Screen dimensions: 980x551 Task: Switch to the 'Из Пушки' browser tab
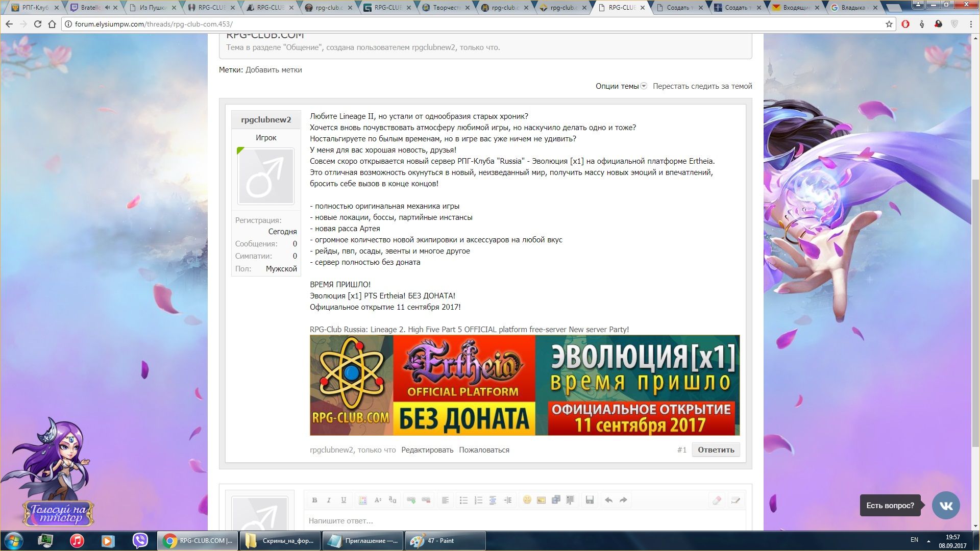click(152, 8)
